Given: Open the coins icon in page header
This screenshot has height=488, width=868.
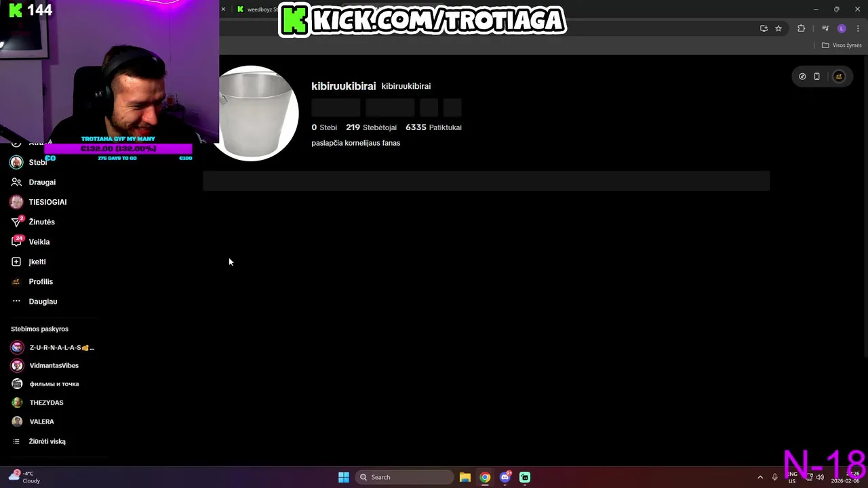Looking at the screenshot, I should coord(802,77).
